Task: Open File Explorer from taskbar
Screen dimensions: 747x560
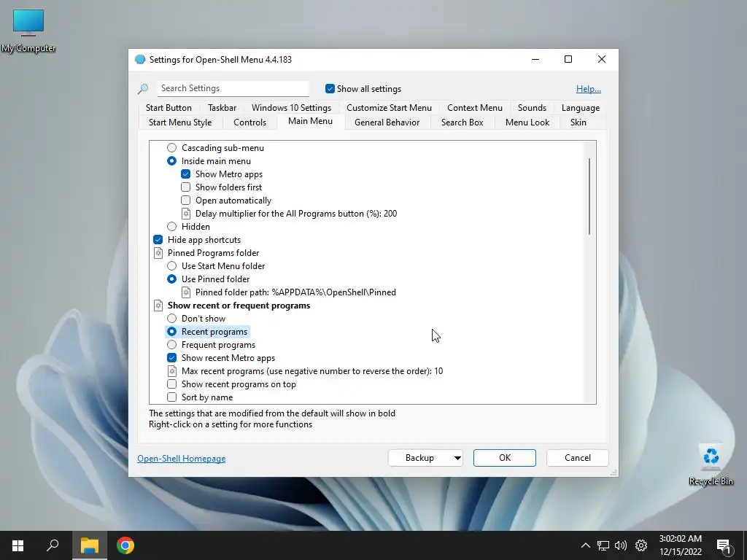Action: coord(90,545)
